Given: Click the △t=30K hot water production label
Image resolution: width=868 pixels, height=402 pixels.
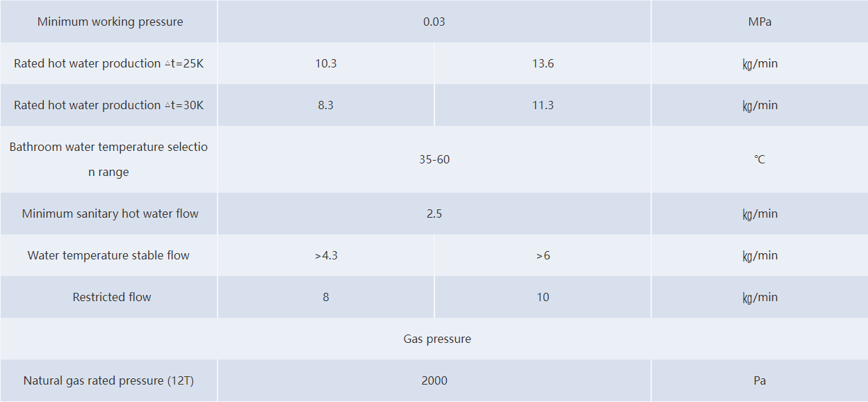Looking at the screenshot, I should 109,105.
